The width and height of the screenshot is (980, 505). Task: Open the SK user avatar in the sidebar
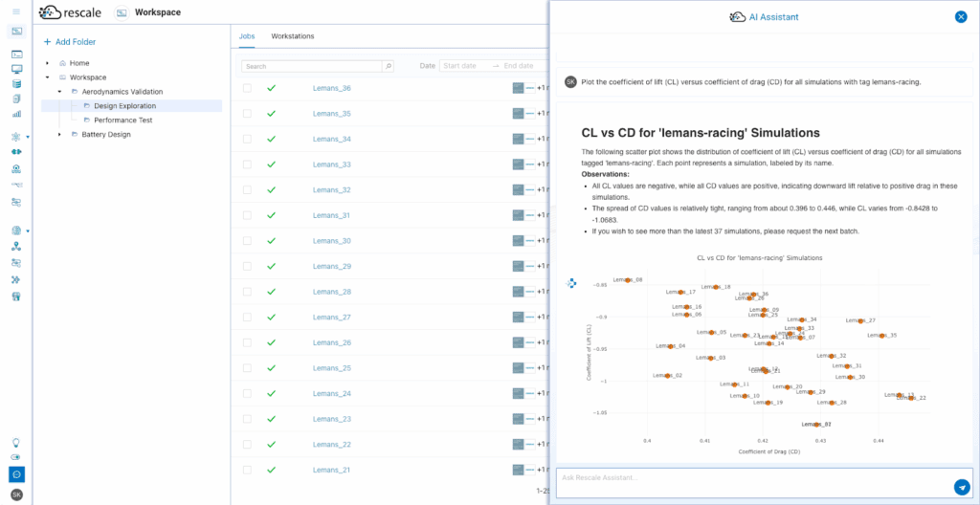[17, 494]
